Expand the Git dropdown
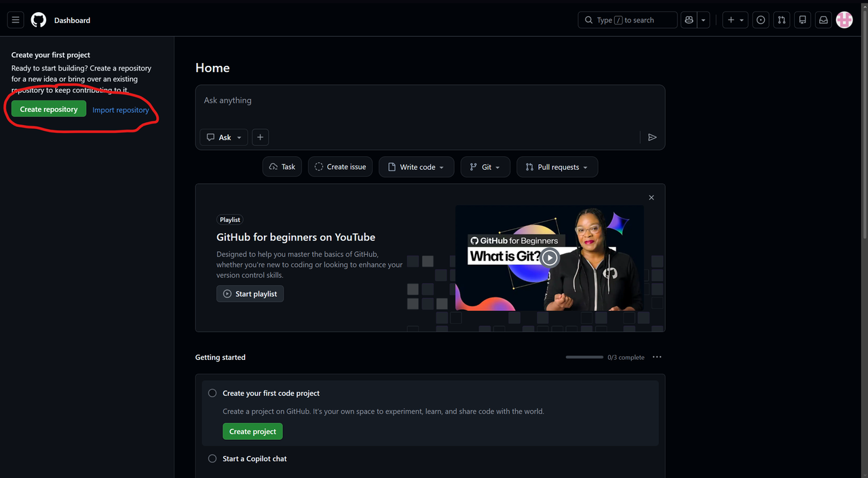Viewport: 868px width, 478px height. pos(485,167)
